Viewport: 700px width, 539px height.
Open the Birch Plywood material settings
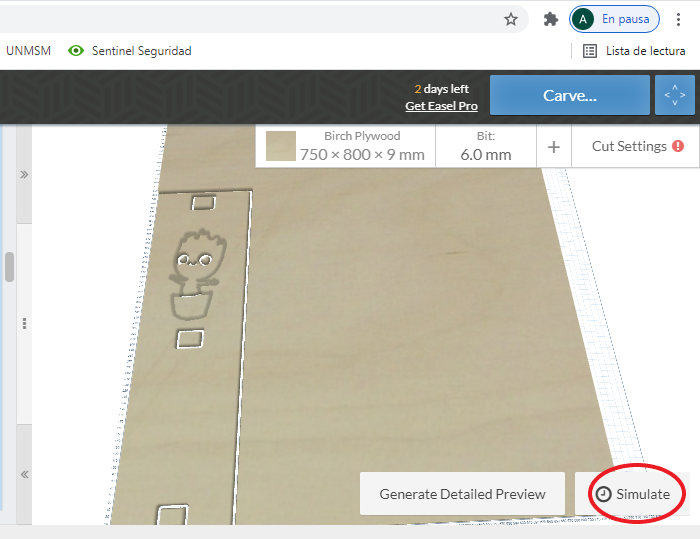(x=346, y=146)
